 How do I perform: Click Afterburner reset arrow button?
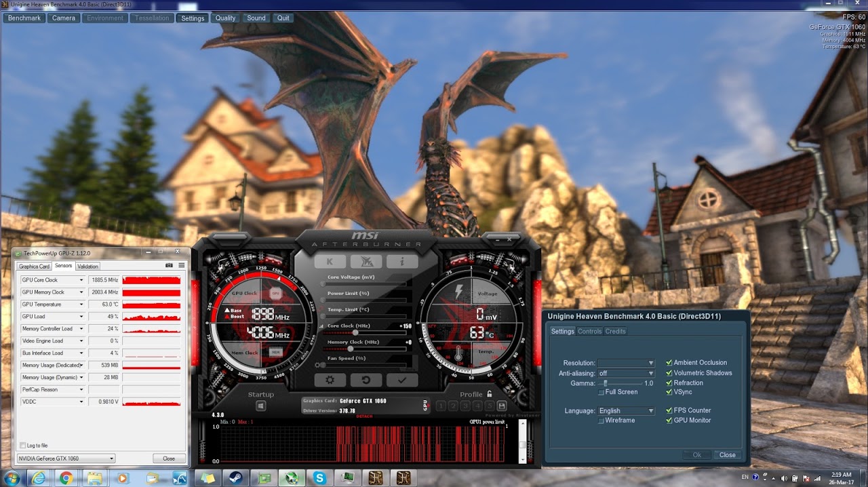click(x=366, y=381)
